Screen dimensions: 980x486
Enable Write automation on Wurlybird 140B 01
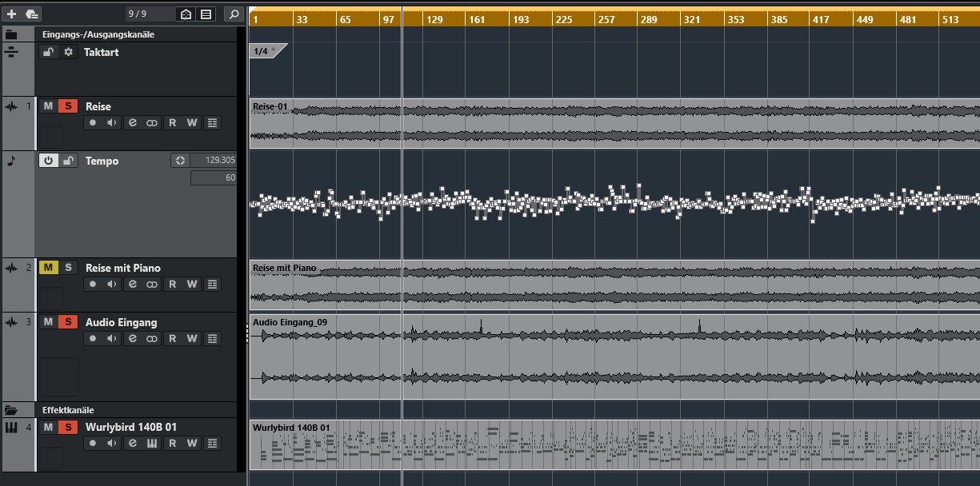[192, 444]
